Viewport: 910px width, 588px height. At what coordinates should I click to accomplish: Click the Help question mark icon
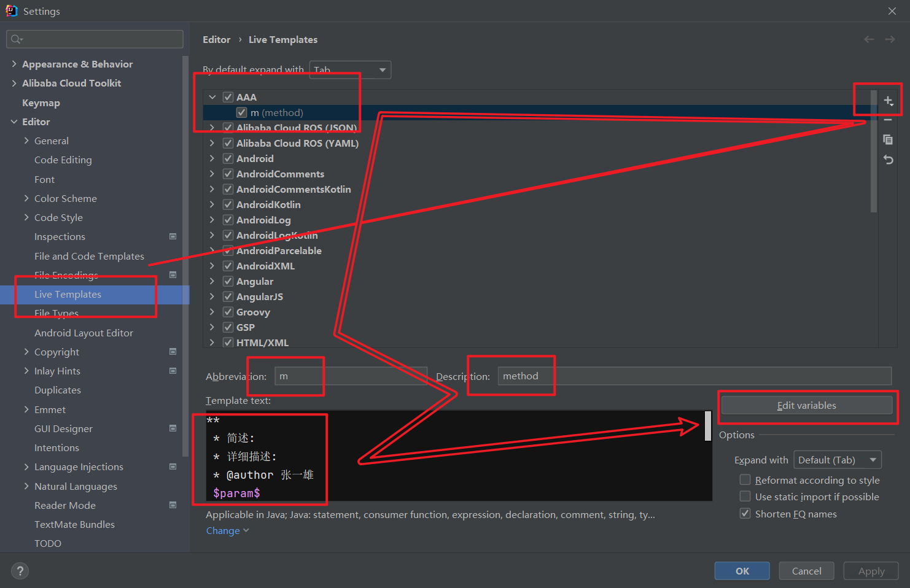coord(20,571)
